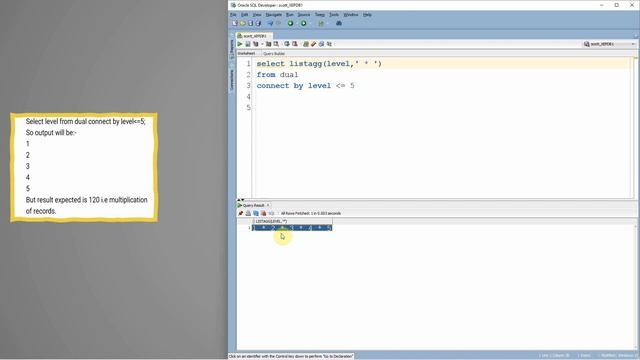Click row number 1 in the result grid
Viewport: 640px width, 360px height.
(249, 228)
